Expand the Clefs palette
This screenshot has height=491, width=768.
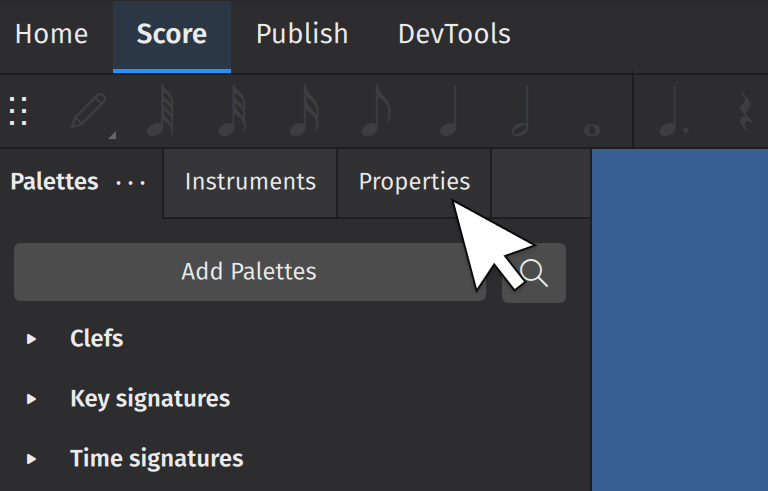point(32,339)
